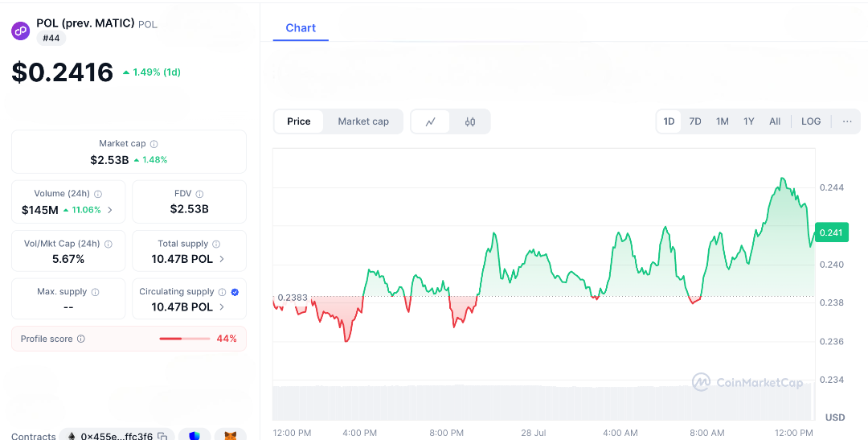
Task: Switch to candlestick chart view
Action: 470,122
